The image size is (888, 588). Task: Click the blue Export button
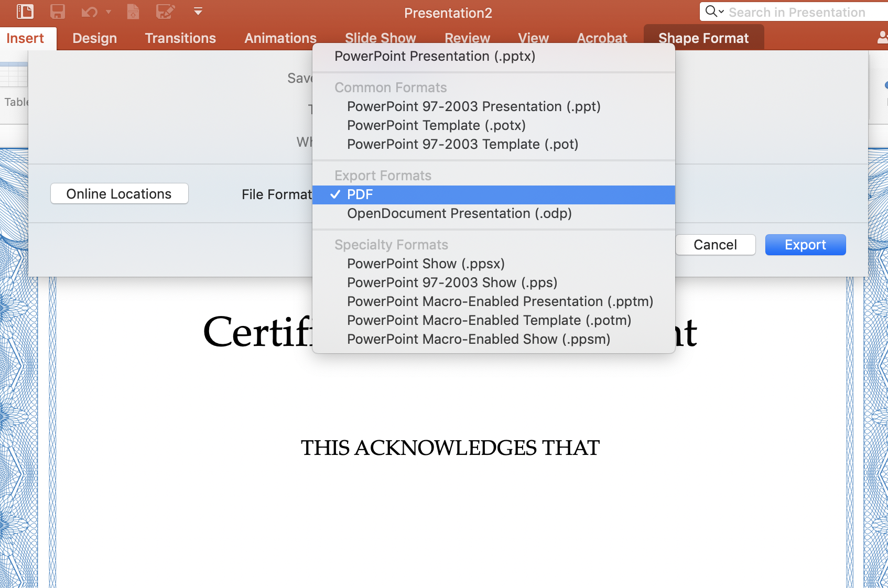tap(805, 245)
